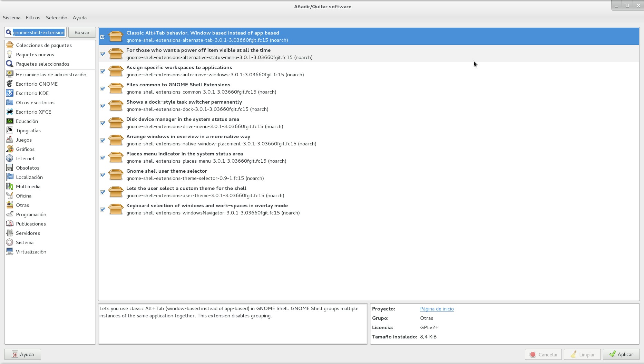Open the Sistema menu
This screenshot has height=364, width=644.
tap(11, 18)
